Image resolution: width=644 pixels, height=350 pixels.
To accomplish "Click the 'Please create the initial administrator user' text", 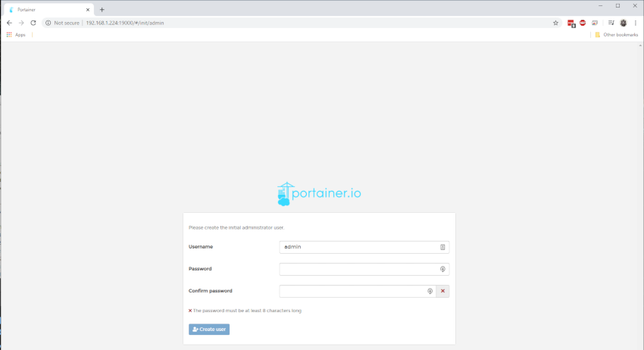I will 236,227.
